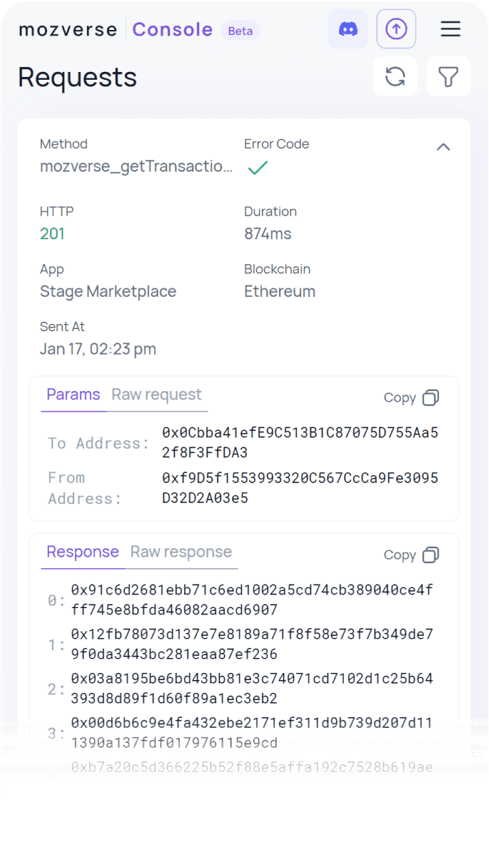Click the copy icon in Params section
This screenshot has height=868, width=489.
click(x=431, y=398)
